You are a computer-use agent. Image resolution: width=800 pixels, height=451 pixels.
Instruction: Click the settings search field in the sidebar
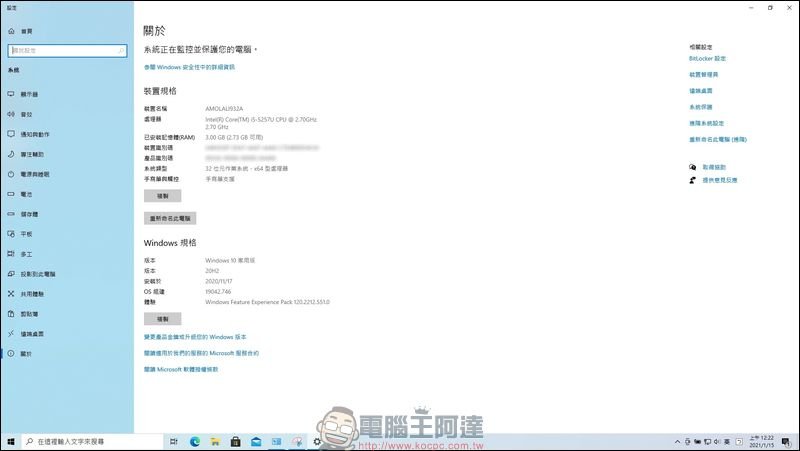pyautogui.click(x=67, y=51)
